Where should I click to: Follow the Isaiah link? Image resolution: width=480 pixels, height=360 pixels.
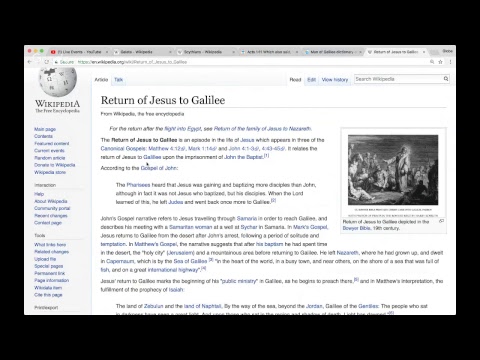176,290
